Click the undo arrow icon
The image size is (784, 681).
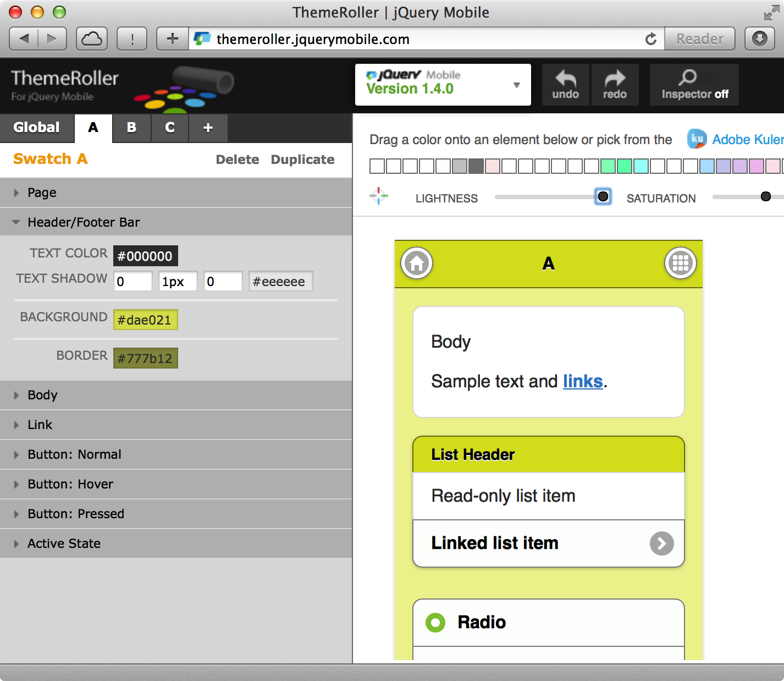[x=565, y=79]
